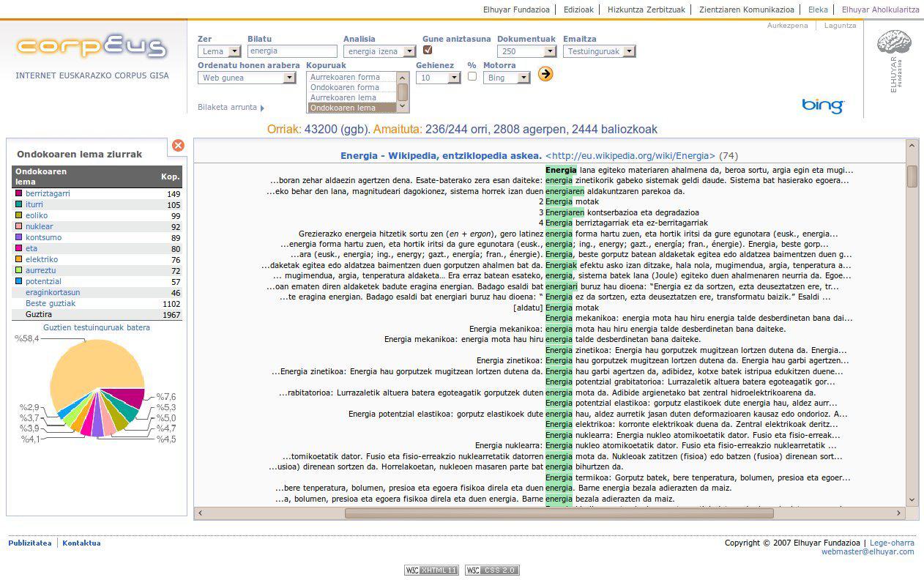Close the Ondokoaren lema ziurrak panel
Image resolution: width=924 pixels, height=580 pixels.
click(178, 146)
